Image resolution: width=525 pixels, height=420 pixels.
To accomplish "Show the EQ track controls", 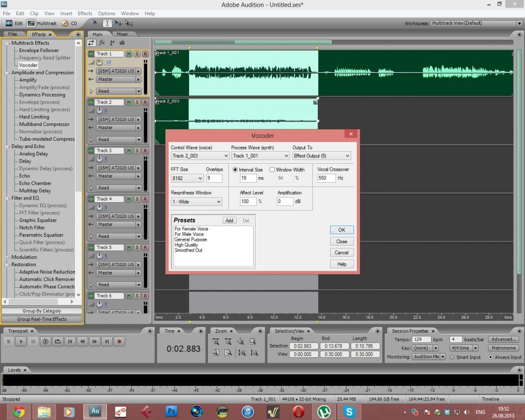I will click(x=122, y=43).
